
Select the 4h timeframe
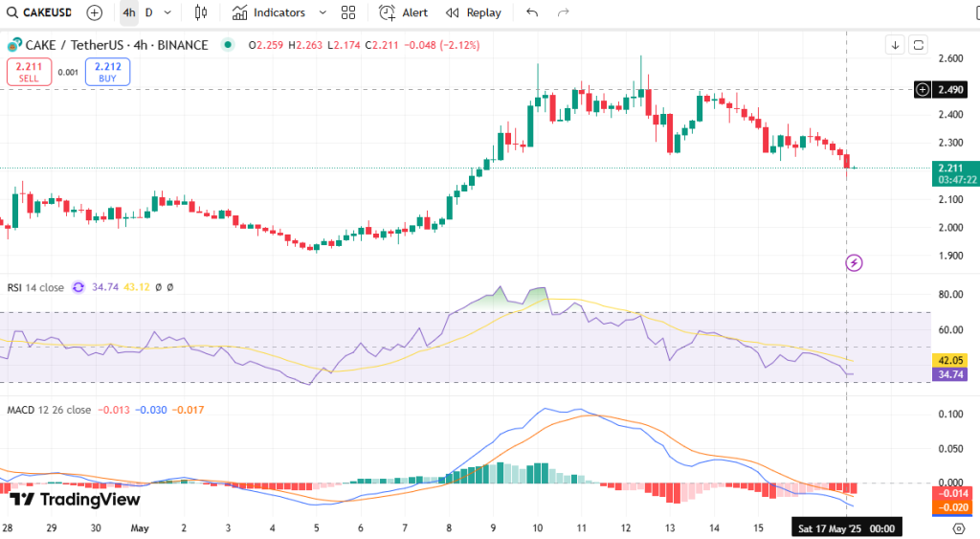[128, 12]
